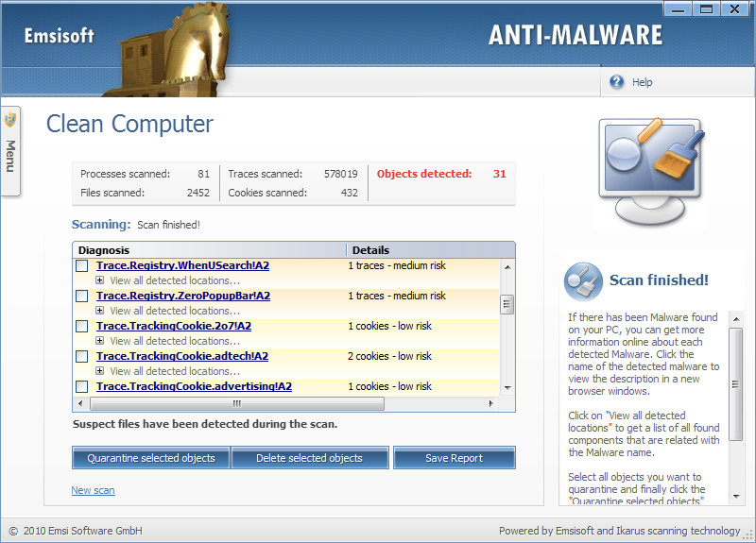
Task: Tick checkbox for Trace.TrackingCookie.2o7!A2
Action: coord(82,326)
